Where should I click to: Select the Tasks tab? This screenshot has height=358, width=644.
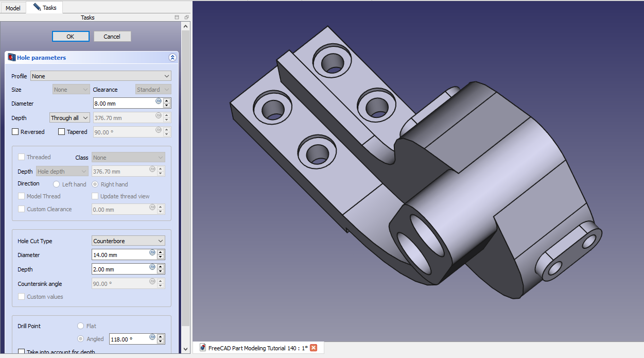pyautogui.click(x=45, y=8)
